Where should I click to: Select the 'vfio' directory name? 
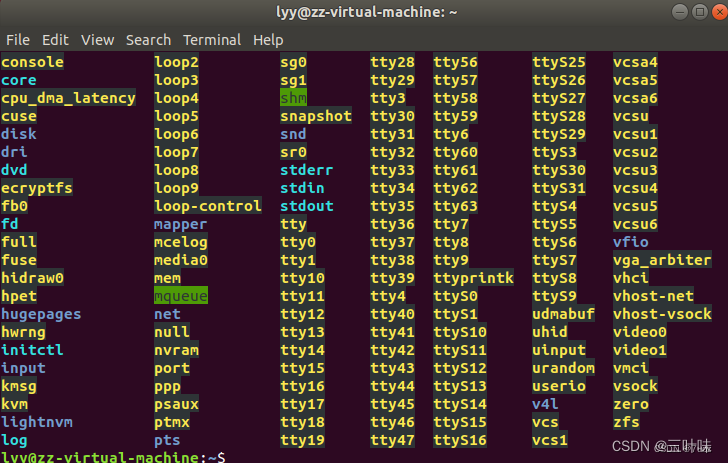click(x=631, y=242)
